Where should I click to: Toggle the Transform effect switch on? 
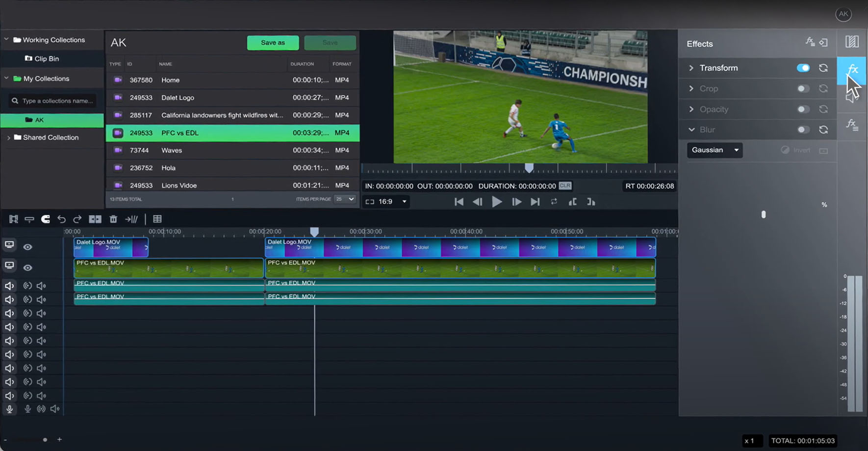tap(803, 68)
